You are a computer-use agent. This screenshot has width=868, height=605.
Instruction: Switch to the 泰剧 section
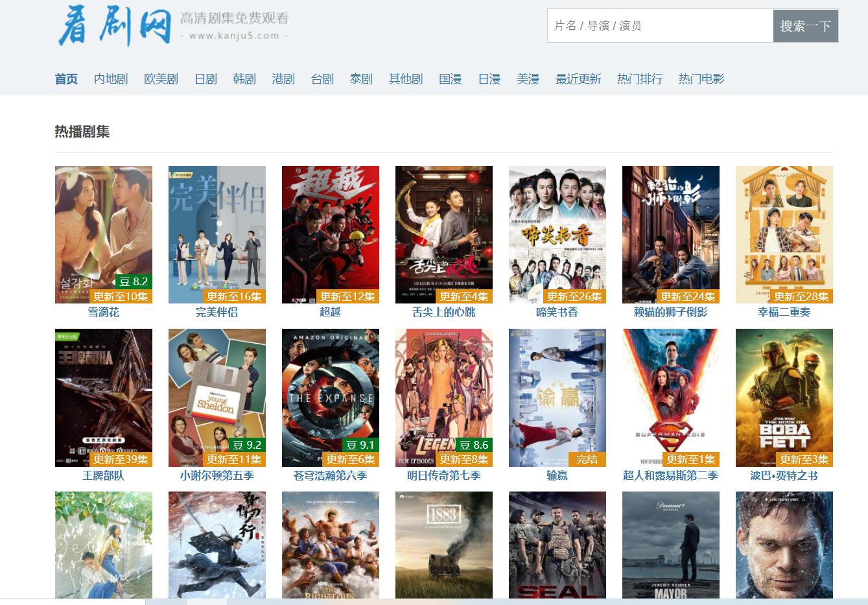(361, 79)
